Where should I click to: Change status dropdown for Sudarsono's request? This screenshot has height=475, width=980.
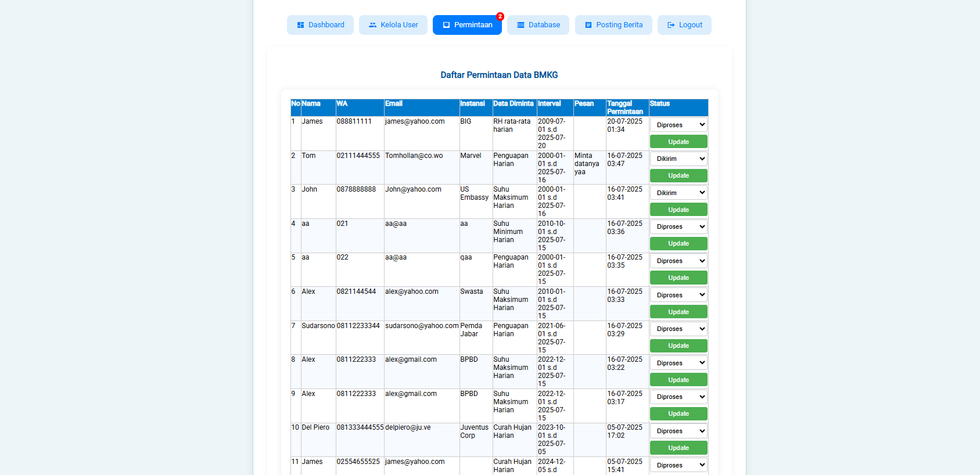pos(678,329)
